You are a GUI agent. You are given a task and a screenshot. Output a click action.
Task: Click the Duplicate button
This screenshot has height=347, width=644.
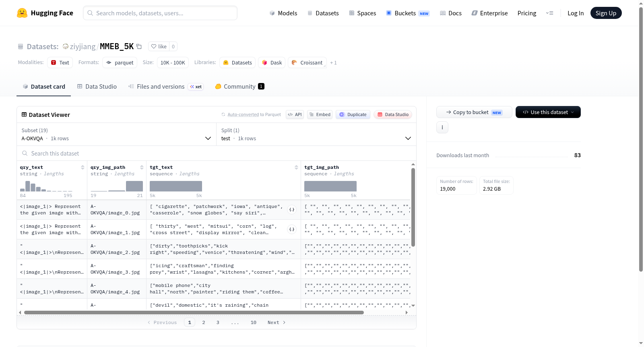[x=353, y=114]
